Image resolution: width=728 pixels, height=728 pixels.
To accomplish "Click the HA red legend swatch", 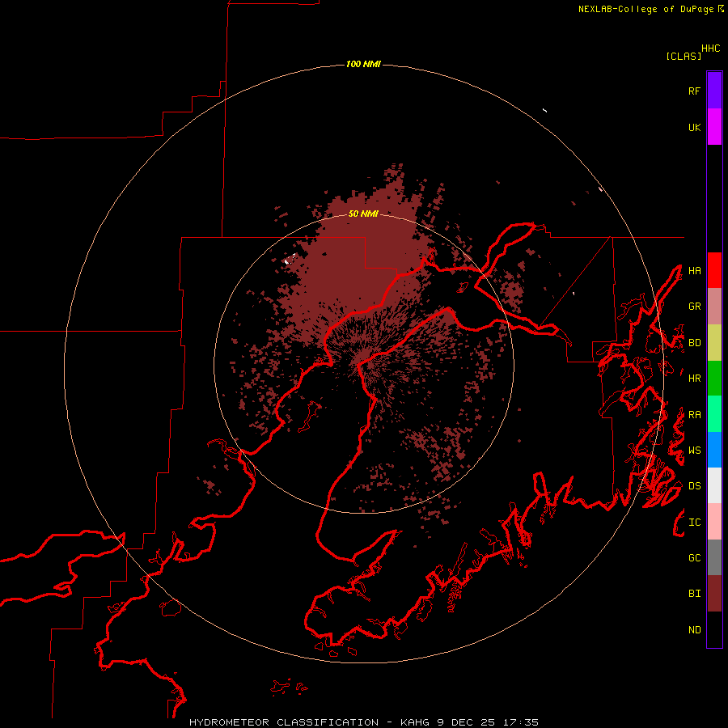I will coord(714,270).
